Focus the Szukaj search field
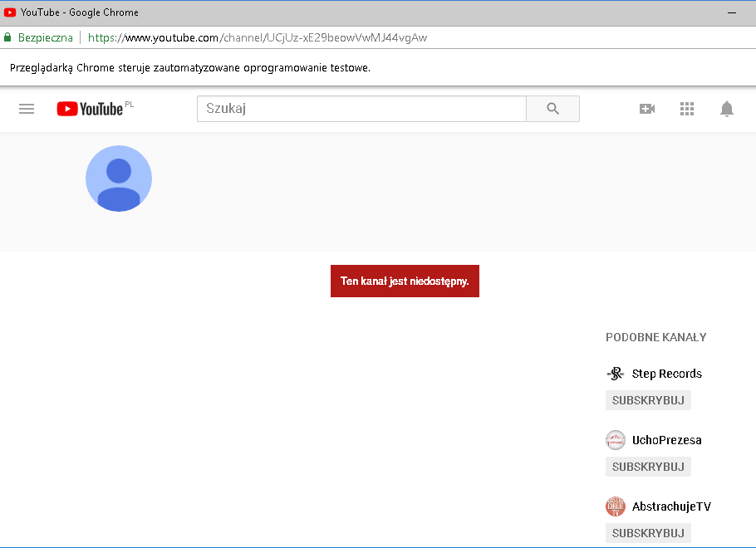This screenshot has height=548, width=756. (361, 109)
